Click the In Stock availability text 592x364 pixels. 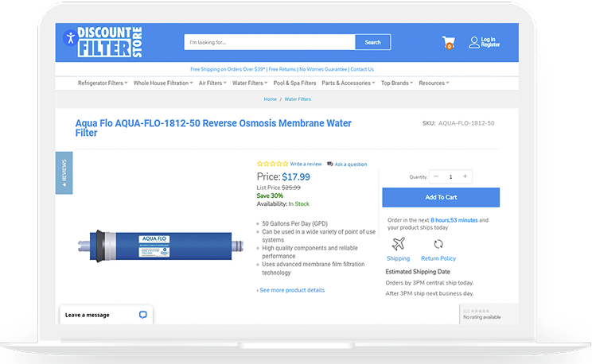point(298,204)
